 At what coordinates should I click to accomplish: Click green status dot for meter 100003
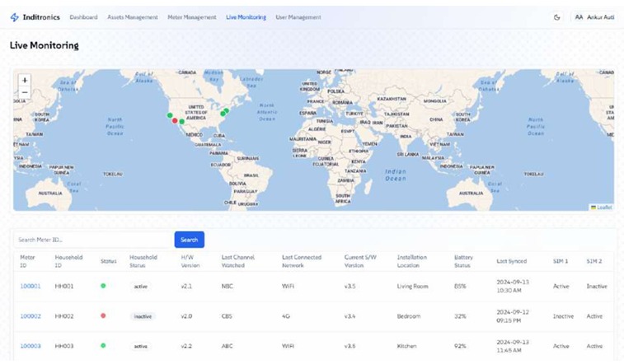(x=103, y=345)
